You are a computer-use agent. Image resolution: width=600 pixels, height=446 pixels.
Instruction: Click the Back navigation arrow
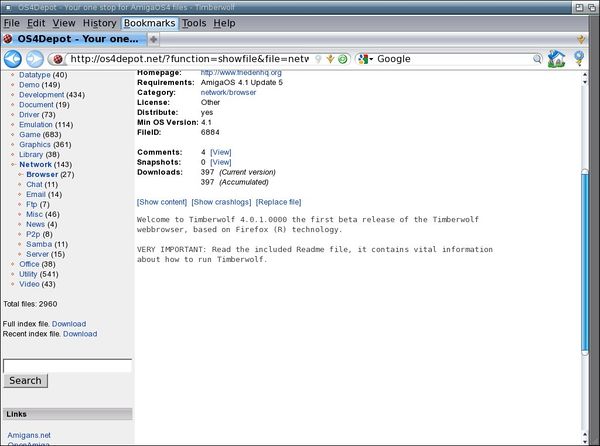13,59
